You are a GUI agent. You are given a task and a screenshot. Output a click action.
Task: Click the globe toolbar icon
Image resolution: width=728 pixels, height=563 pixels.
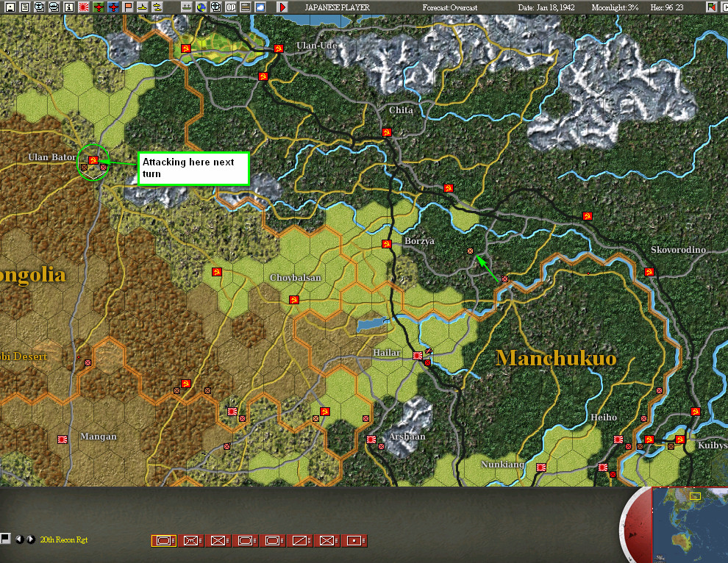point(201,7)
